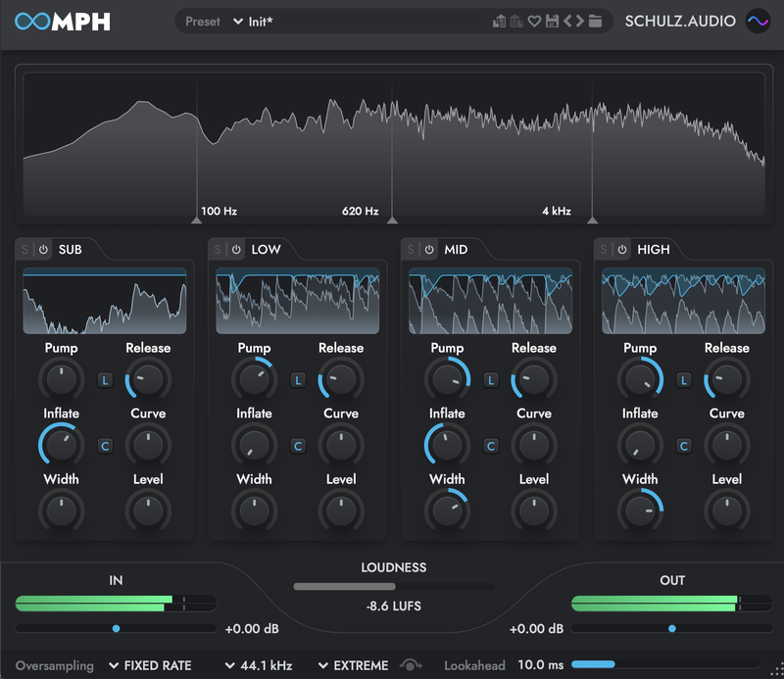784x679 pixels.
Task: Click the circular waveform logo icon top right
Action: 757,21
